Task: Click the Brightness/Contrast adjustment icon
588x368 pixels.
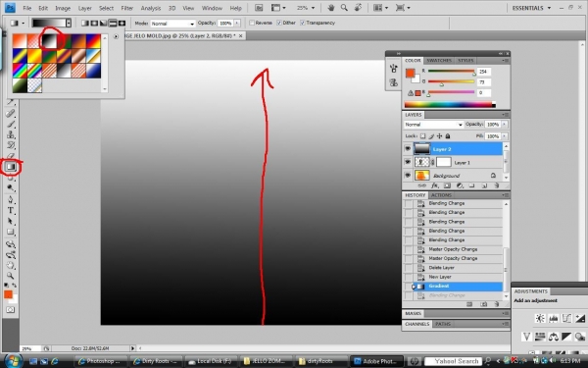Action: [x=540, y=319]
